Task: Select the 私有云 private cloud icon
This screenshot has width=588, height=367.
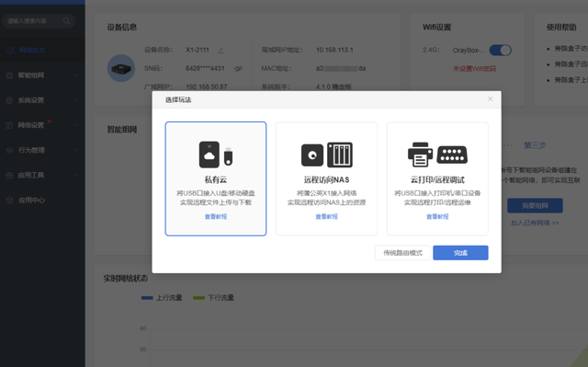Action: [x=216, y=155]
